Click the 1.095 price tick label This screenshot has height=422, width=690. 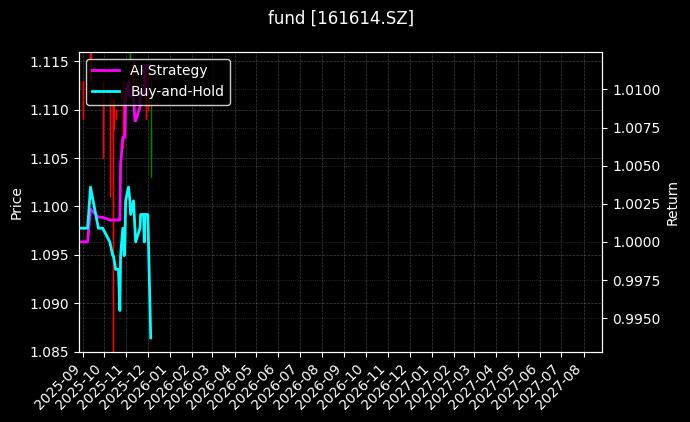[49, 255]
